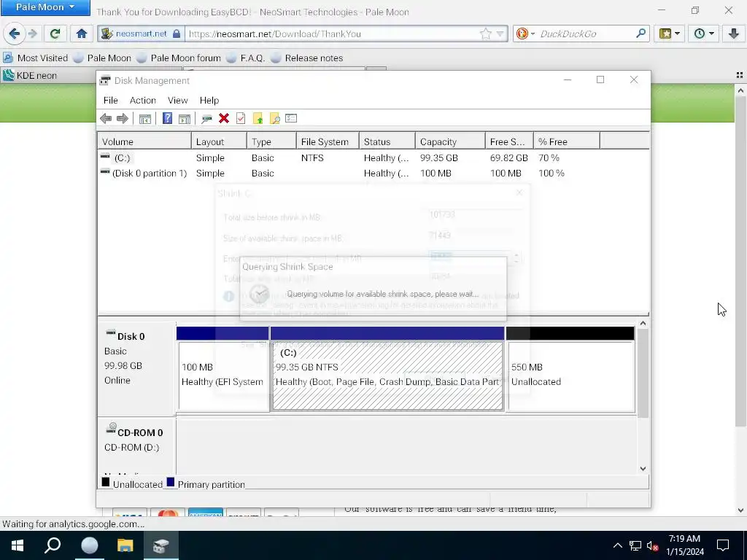Open the Release notes bookmark
The width and height of the screenshot is (747, 560).
[x=307, y=58]
